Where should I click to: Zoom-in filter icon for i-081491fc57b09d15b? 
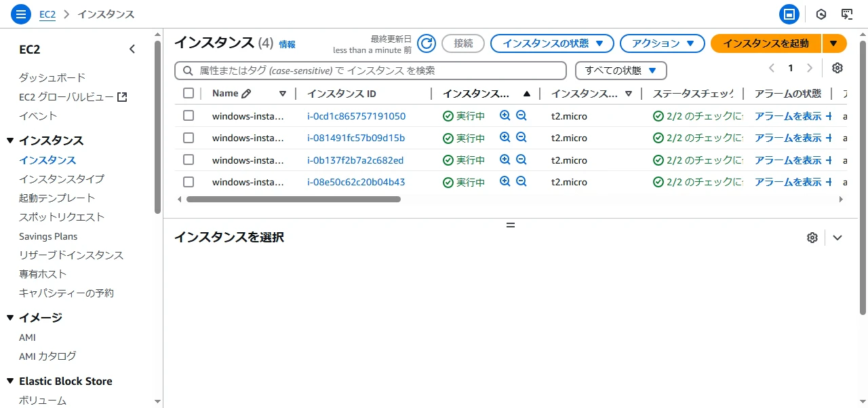[505, 138]
